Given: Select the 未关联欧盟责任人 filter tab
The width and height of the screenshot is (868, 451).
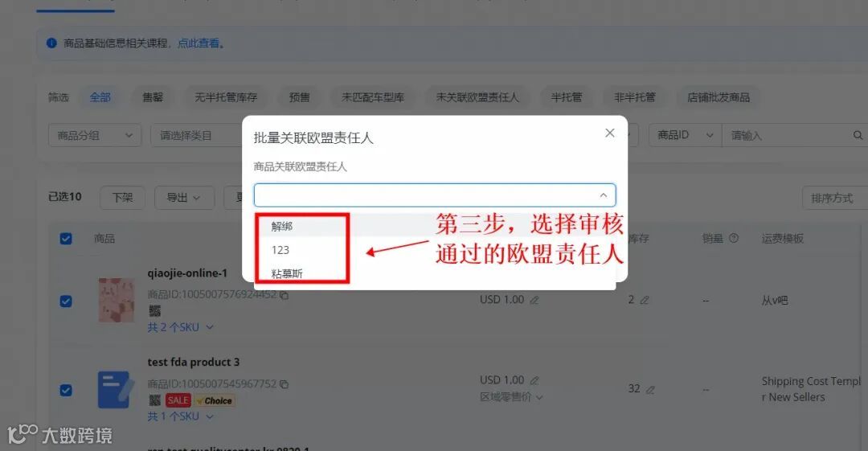Looking at the screenshot, I should click(477, 97).
